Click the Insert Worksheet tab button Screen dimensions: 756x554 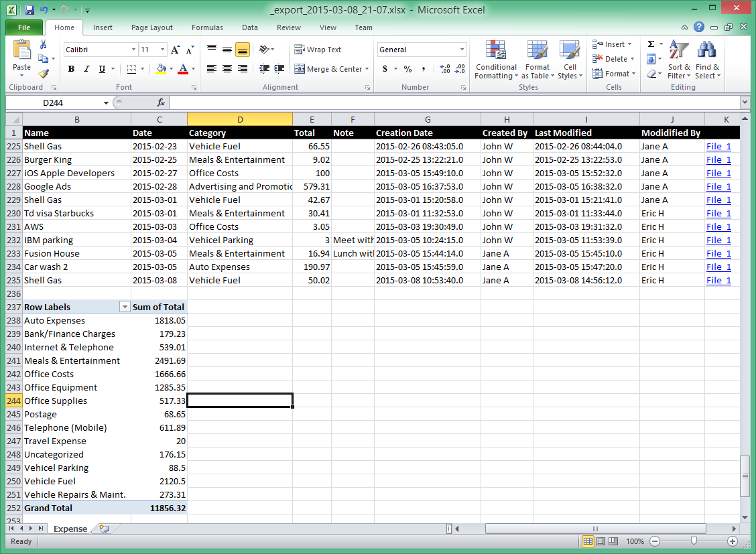point(104,529)
